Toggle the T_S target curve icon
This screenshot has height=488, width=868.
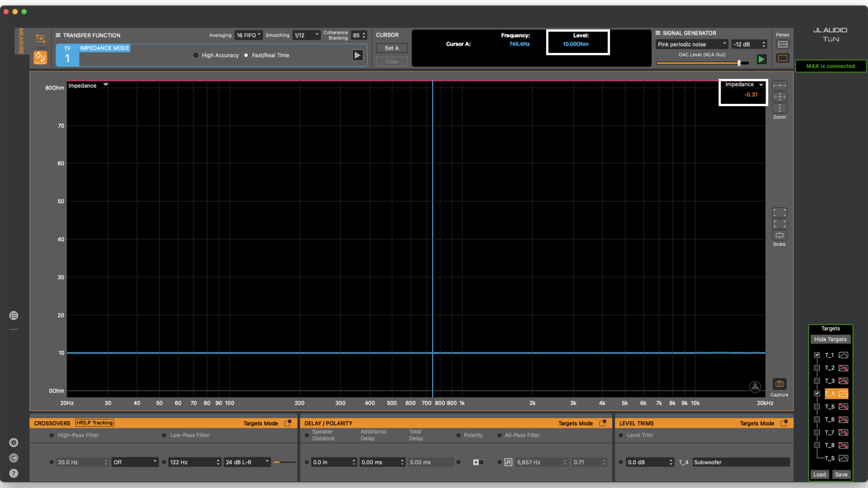point(843,458)
